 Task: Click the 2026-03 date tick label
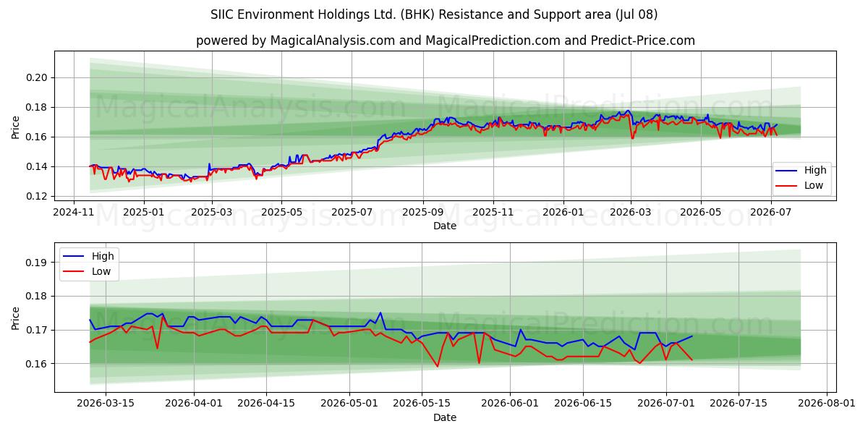click(631, 213)
